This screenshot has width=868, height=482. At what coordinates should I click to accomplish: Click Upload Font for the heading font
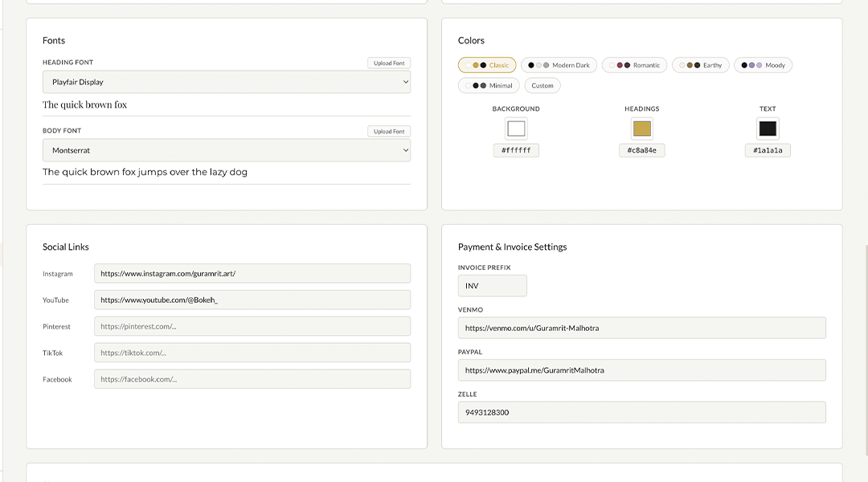click(x=388, y=63)
